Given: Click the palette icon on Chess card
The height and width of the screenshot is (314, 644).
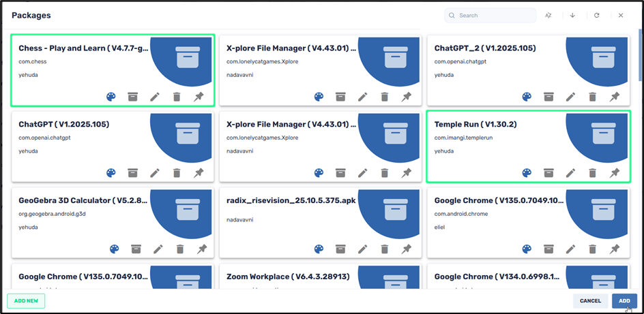Looking at the screenshot, I should point(111,97).
